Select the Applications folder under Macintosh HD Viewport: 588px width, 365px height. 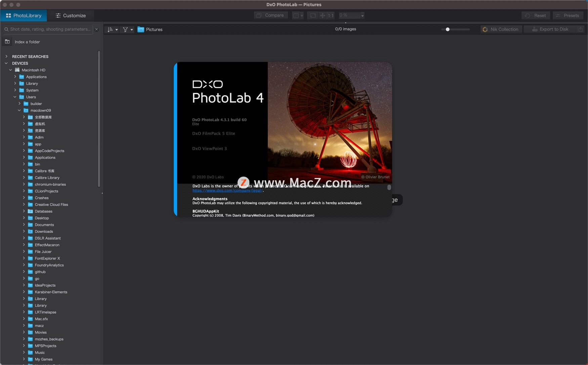[x=36, y=77]
